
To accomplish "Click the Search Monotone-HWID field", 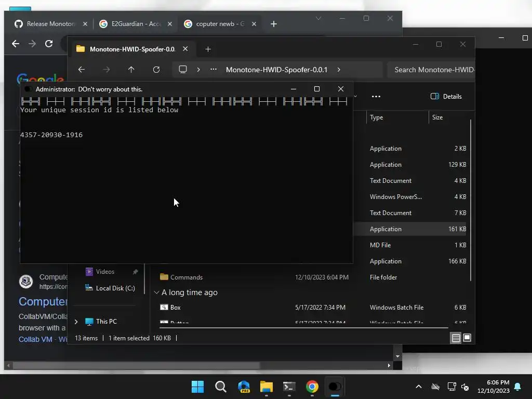I will (x=431, y=70).
